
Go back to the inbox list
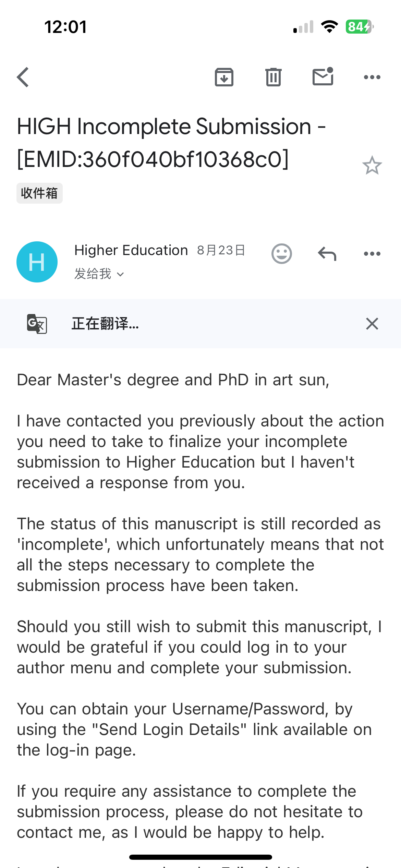[x=23, y=77]
